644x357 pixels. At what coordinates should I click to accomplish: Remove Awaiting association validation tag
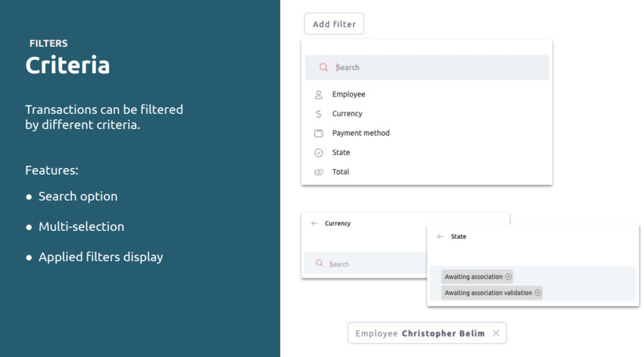tap(537, 293)
